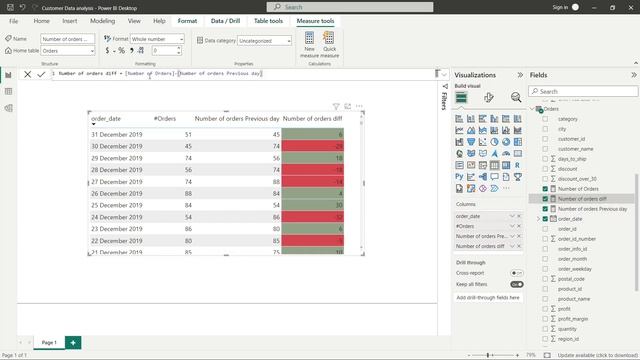640x360 pixels.
Task: Add a new page with plus button
Action: tap(73, 342)
